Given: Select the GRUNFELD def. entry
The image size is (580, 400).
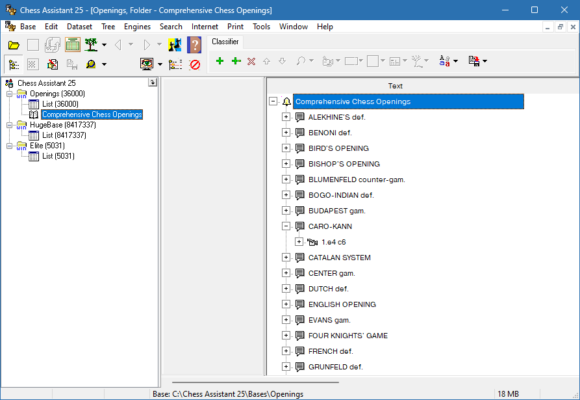Looking at the screenshot, I should tap(335, 367).
